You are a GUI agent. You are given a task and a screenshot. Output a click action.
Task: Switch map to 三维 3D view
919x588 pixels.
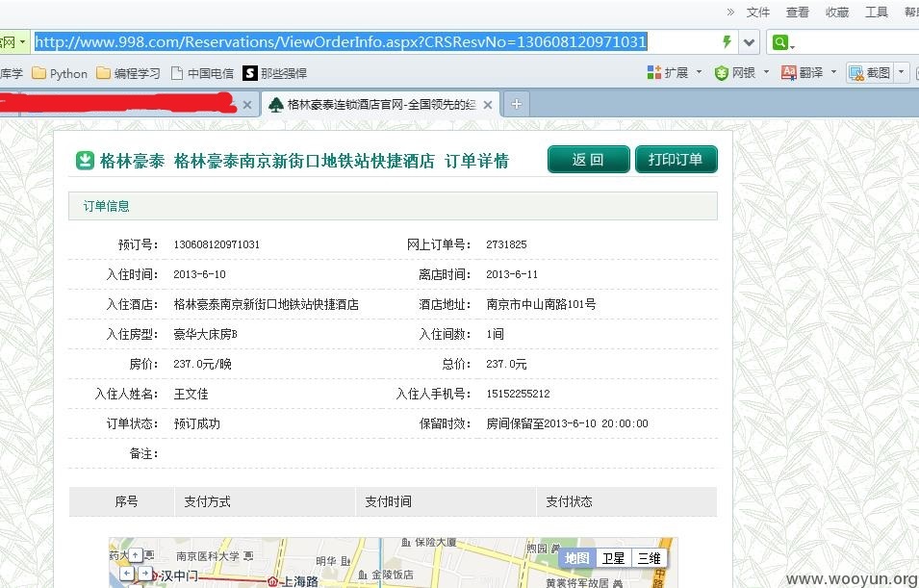[x=649, y=558]
